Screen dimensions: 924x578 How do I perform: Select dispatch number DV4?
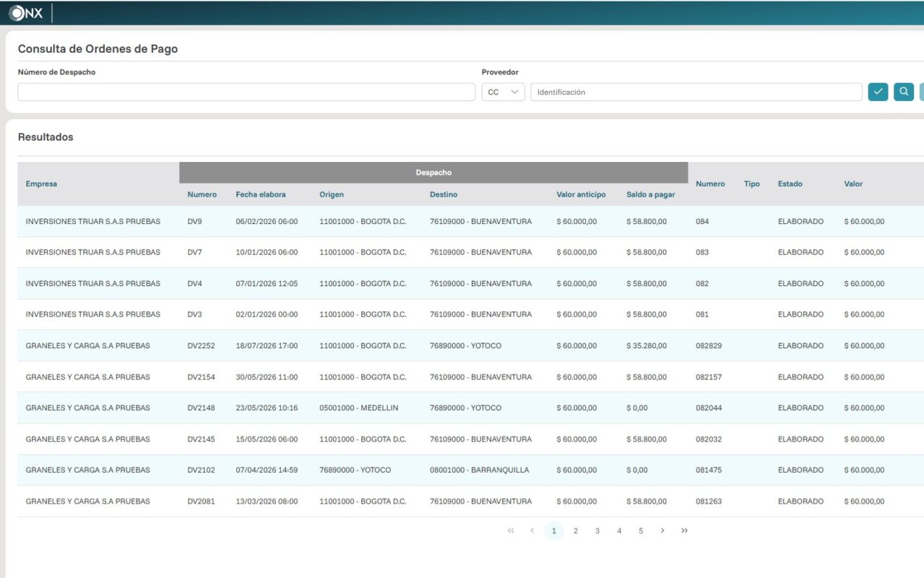[194, 283]
